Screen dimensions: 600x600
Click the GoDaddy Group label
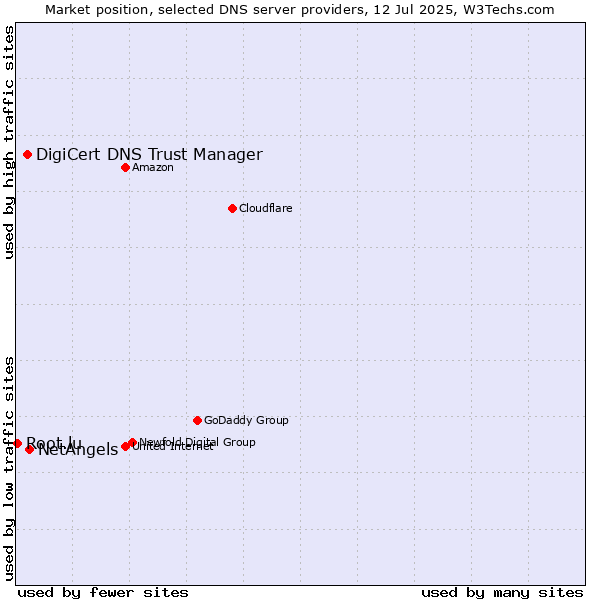click(246, 420)
